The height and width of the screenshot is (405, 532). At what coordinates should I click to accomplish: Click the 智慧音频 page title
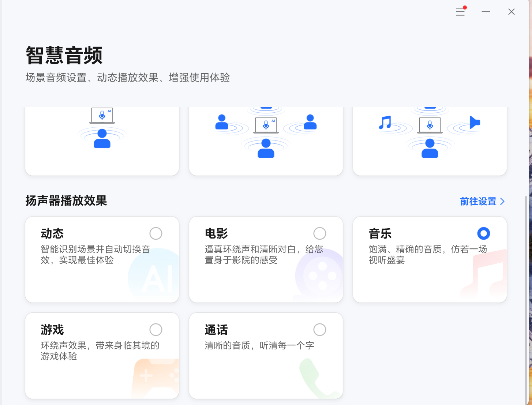click(64, 56)
